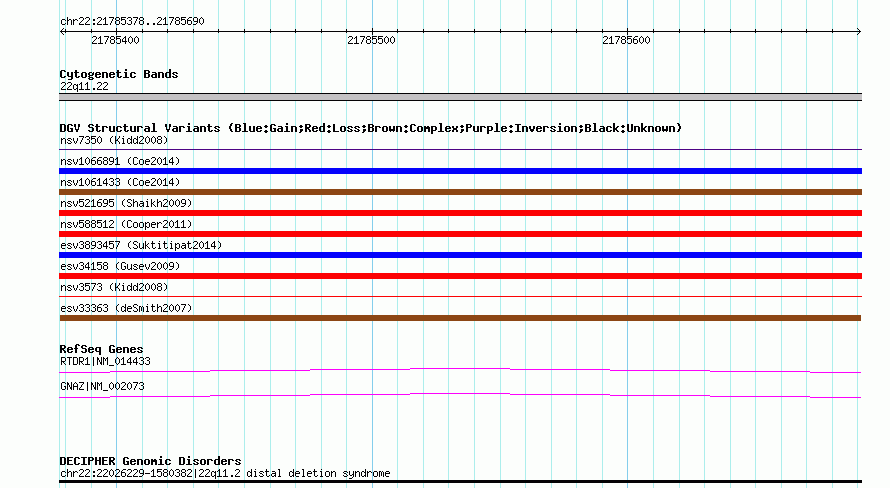Click the brown complex bar for esv33363
Screen dimensions: 890x488
(x=460, y=318)
